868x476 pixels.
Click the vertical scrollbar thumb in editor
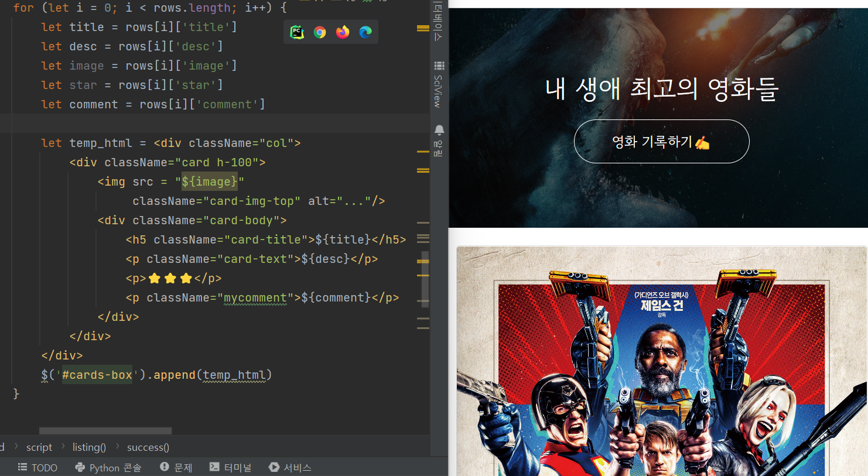[x=425, y=280]
